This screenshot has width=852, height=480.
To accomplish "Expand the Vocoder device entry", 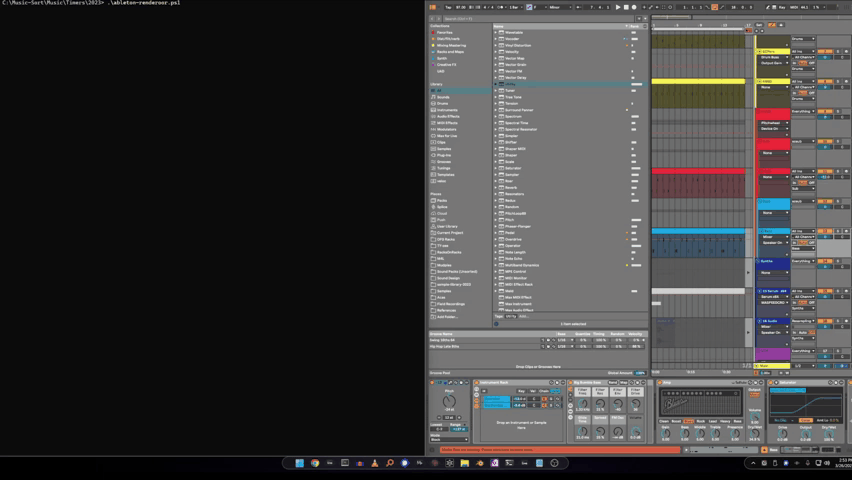I will 497,39.
